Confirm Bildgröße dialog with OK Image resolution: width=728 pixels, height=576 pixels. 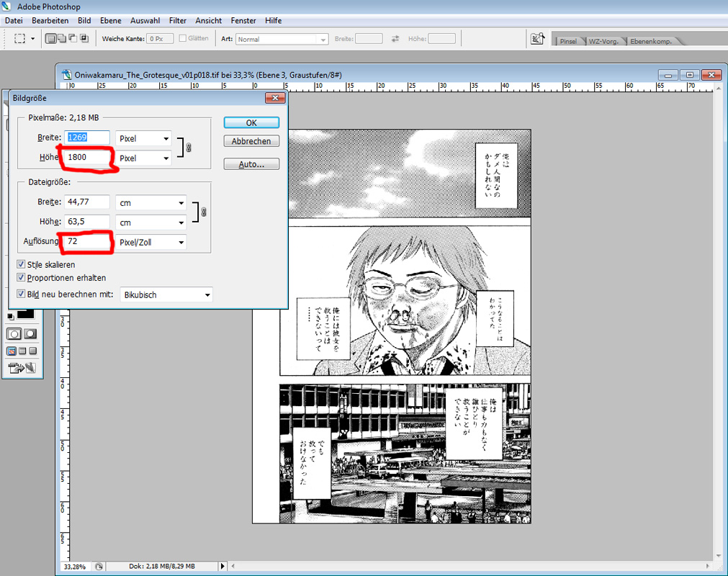click(x=251, y=122)
